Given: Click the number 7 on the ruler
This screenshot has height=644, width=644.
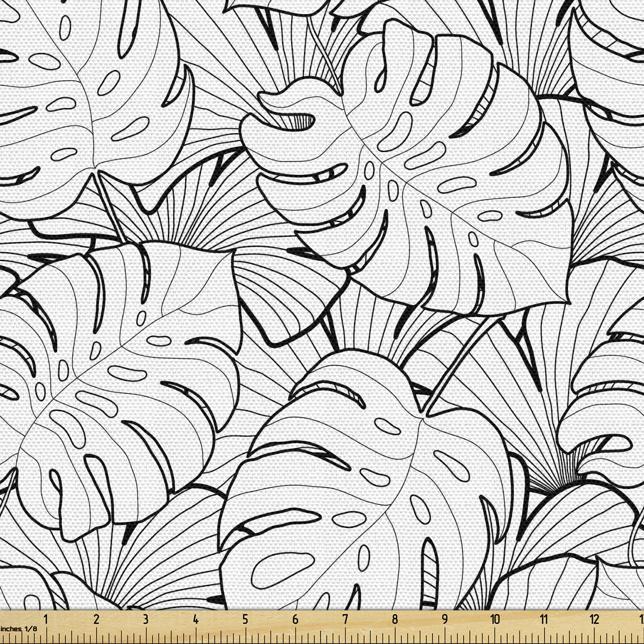Looking at the screenshot, I should (x=345, y=620).
